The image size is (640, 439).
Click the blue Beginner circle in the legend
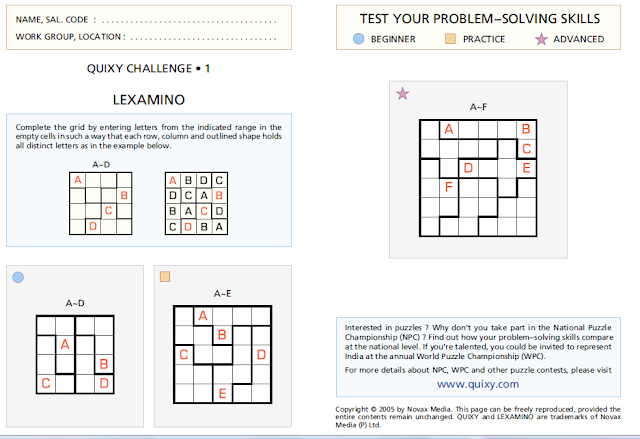[359, 39]
